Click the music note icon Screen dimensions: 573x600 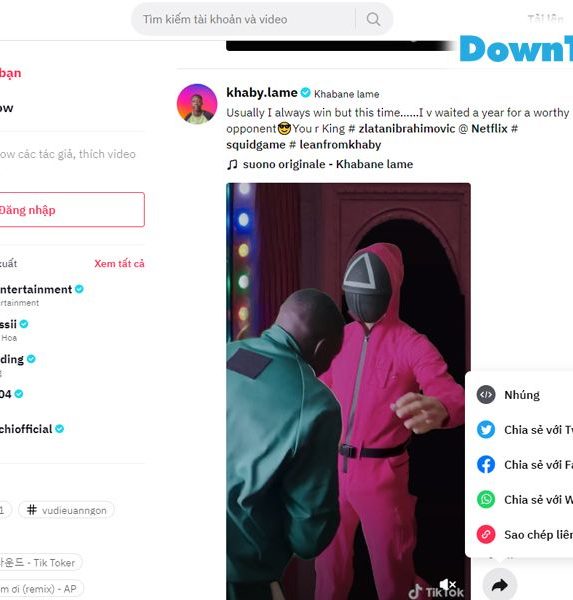(x=232, y=165)
